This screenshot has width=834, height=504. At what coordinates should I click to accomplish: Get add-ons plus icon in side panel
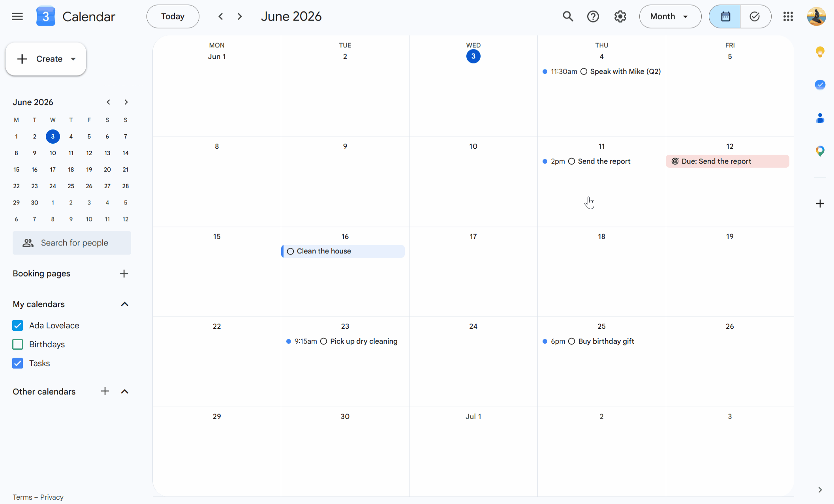pyautogui.click(x=820, y=204)
